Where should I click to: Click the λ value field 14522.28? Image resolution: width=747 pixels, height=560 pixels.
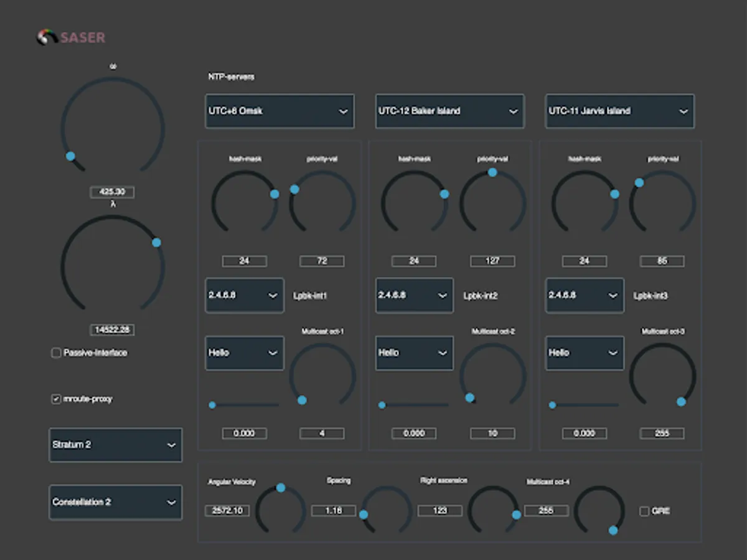click(x=112, y=330)
